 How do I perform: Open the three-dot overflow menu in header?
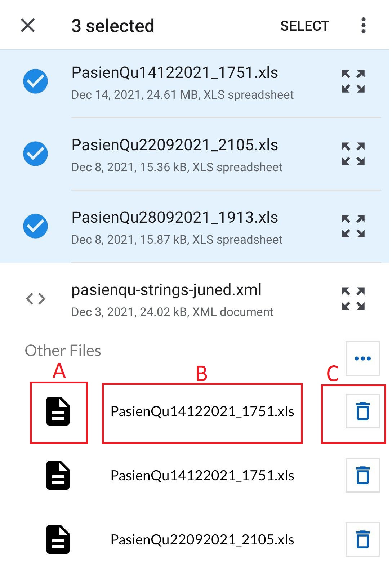click(x=363, y=26)
